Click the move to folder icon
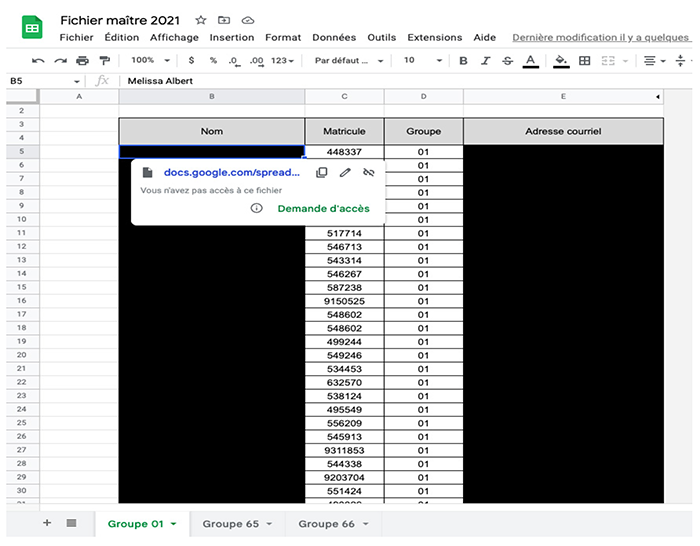Viewport: 700px width, 546px height. click(x=224, y=20)
